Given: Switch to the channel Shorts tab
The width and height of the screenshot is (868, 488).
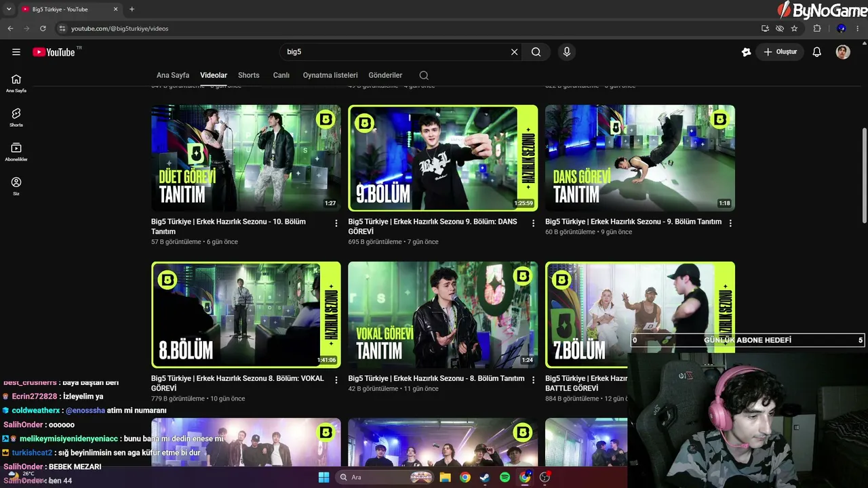Looking at the screenshot, I should click(x=249, y=75).
